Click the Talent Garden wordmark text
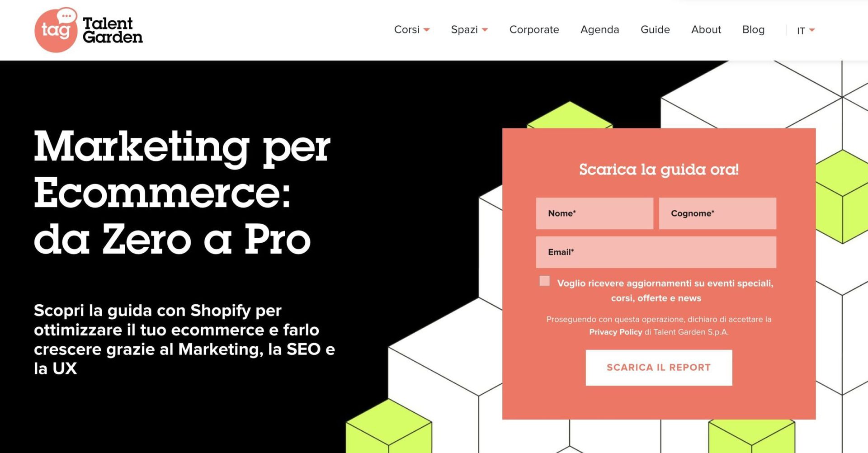 [x=113, y=30]
